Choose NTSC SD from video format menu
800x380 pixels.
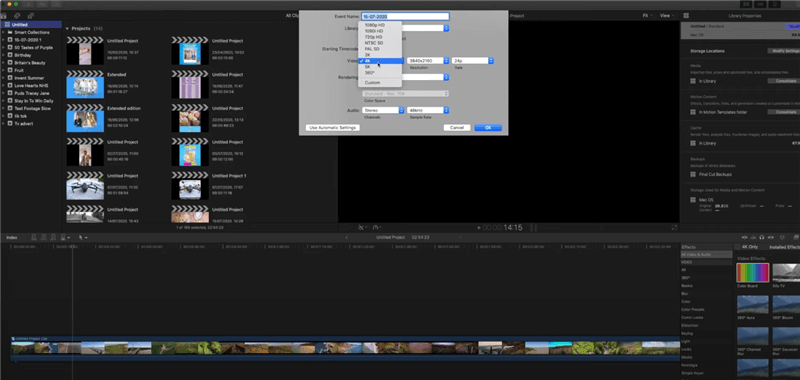pos(380,43)
